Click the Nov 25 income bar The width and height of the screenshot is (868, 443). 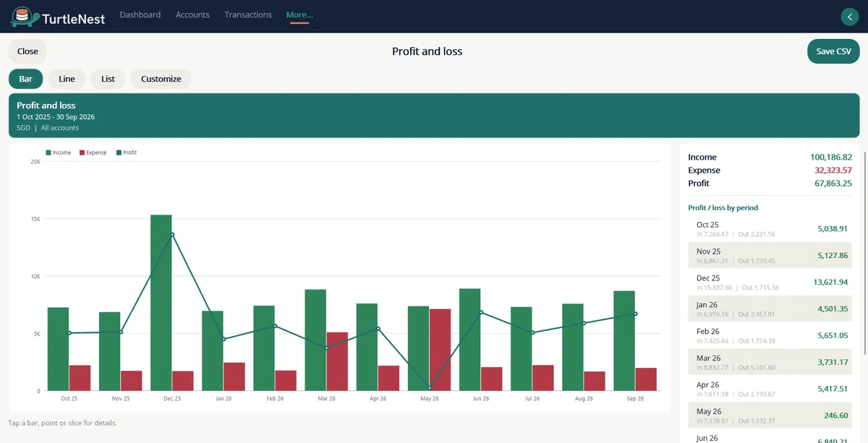point(110,352)
